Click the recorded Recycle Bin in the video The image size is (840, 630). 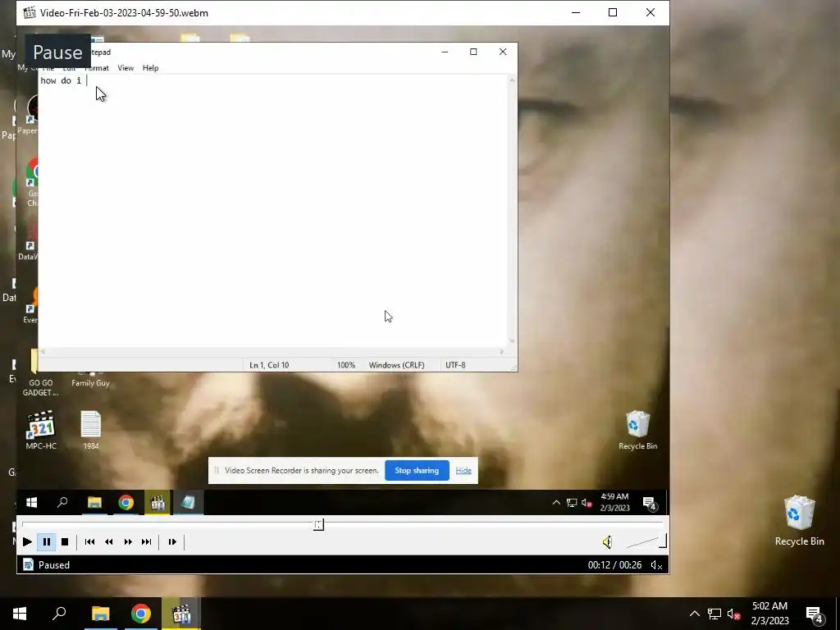[x=637, y=430]
